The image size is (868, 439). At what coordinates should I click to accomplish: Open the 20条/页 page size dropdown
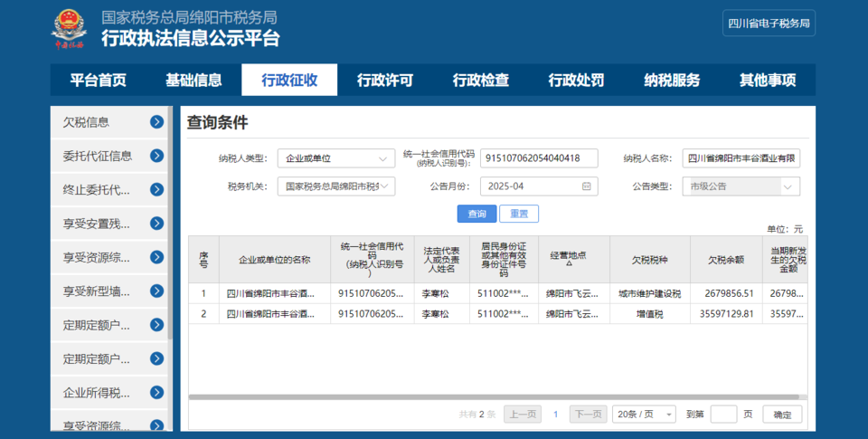tap(643, 414)
